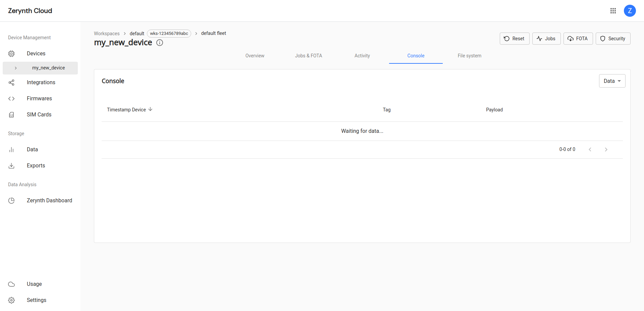Open the default fleet breadcrumb

click(x=214, y=33)
